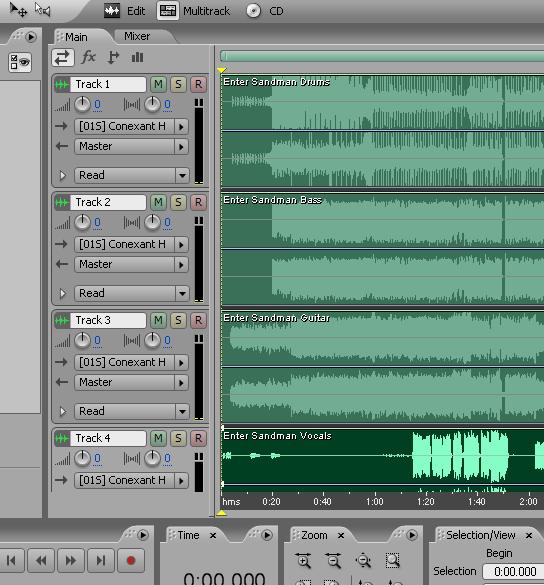
Task: Open Track 2 Read automation dropdown
Action: tap(131, 293)
